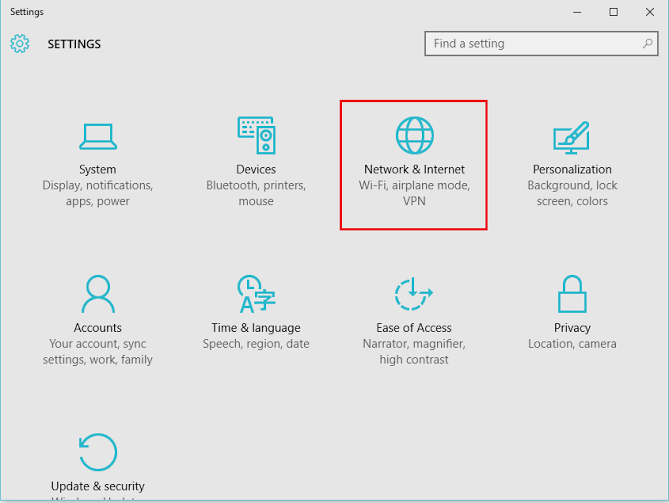Open the Network & Internet globe icon

coord(414,135)
